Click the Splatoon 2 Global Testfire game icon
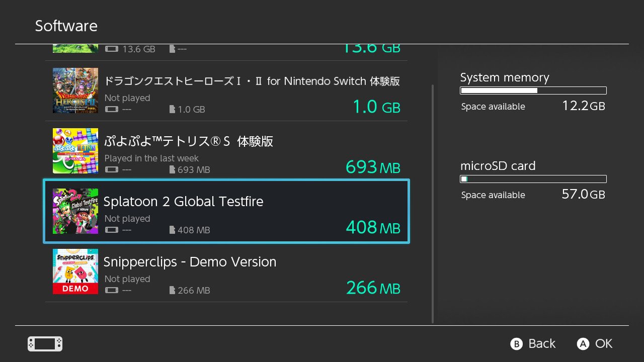644x362 pixels. pyautogui.click(x=75, y=211)
